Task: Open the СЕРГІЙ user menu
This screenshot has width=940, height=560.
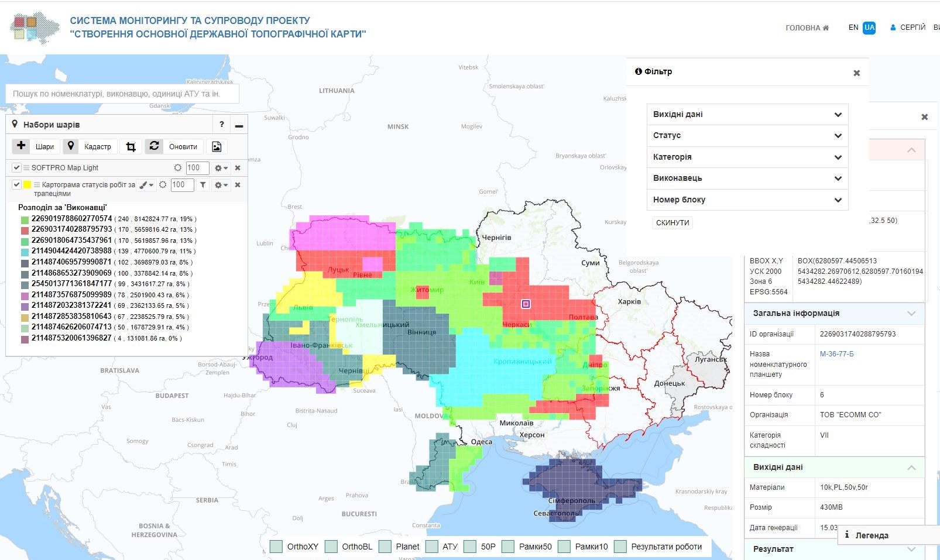Action: point(908,28)
